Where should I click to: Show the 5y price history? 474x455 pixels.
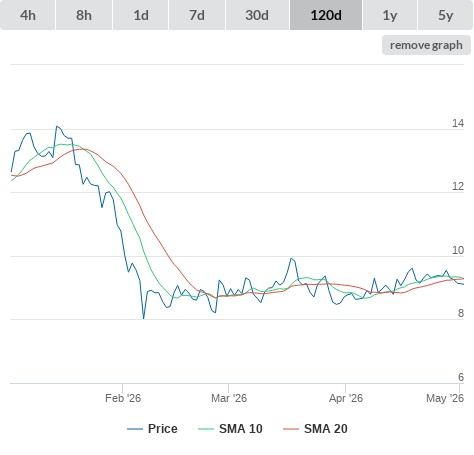(x=446, y=15)
